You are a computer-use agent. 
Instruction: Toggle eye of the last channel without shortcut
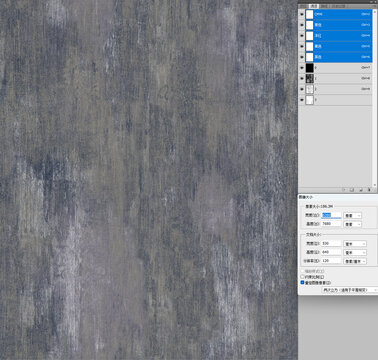coord(302,100)
